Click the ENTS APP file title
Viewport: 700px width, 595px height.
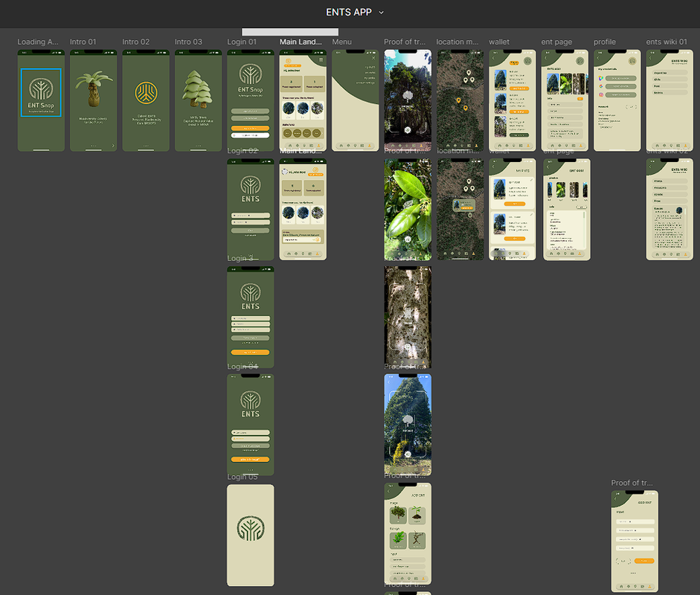(x=349, y=13)
